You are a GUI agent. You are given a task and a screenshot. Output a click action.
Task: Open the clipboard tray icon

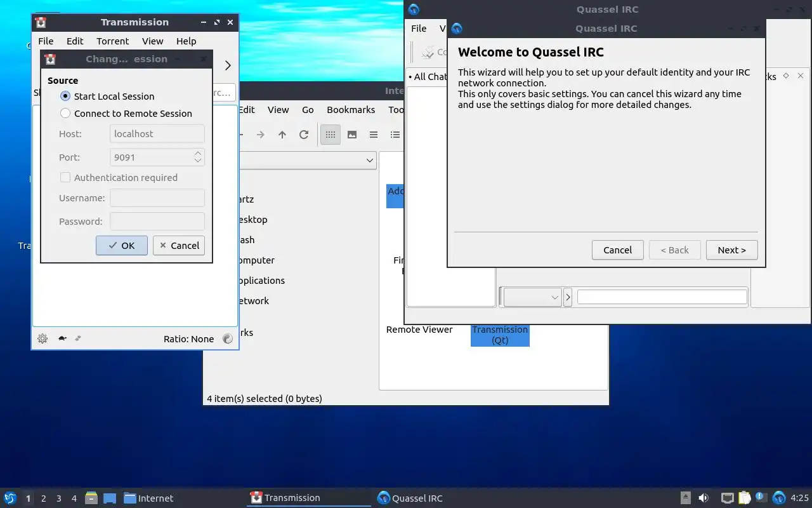pyautogui.click(x=745, y=498)
